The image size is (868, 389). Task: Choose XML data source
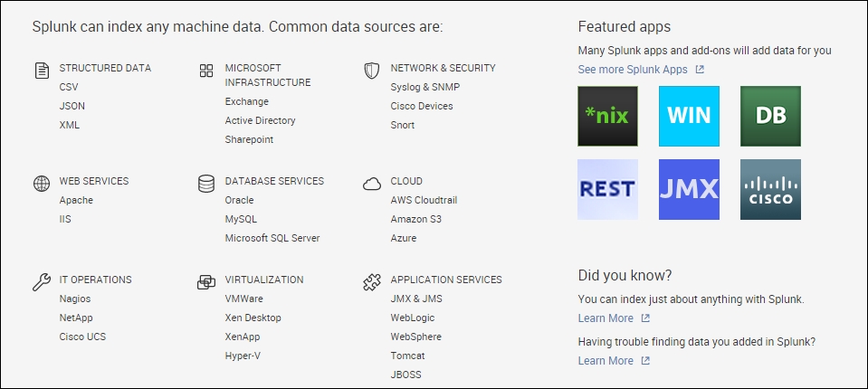(69, 125)
